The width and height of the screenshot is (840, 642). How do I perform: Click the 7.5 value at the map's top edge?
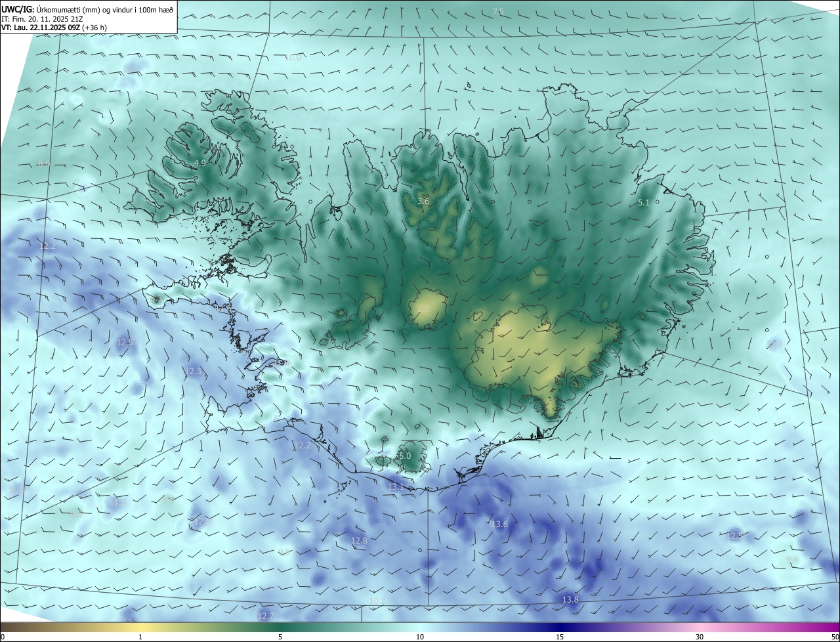498,12
